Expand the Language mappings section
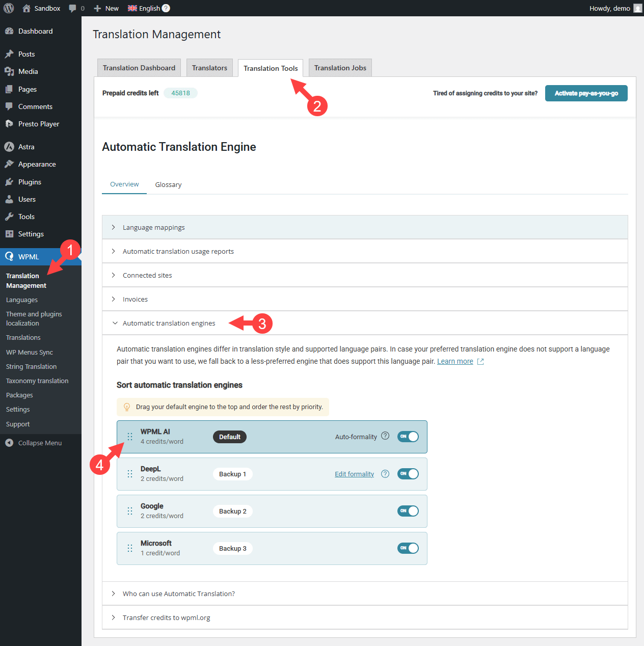Viewport: 644px width, 646px height. 365,227
